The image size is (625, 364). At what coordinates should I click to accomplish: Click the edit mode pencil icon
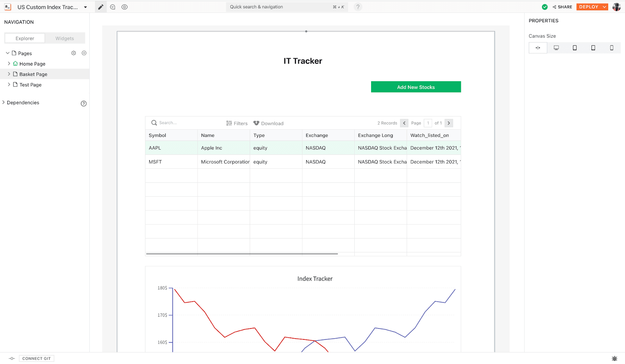pos(101,7)
